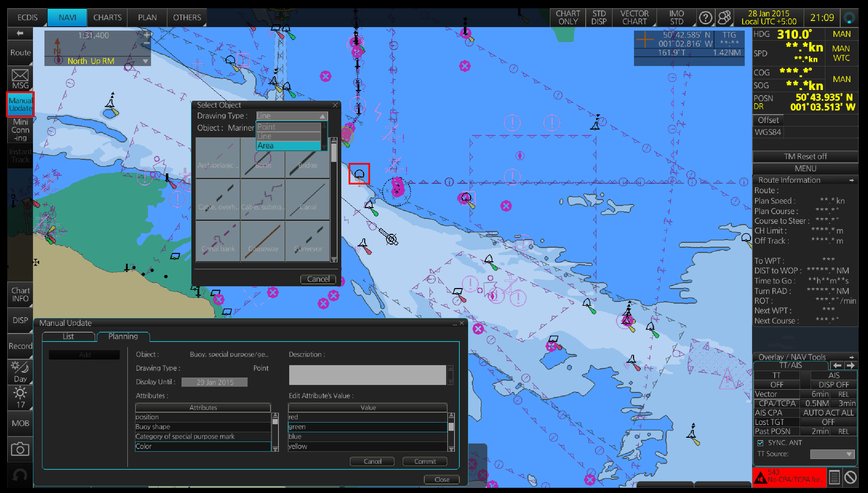The image size is (868, 493).
Task: Open the OTHERS menu
Action: point(187,17)
